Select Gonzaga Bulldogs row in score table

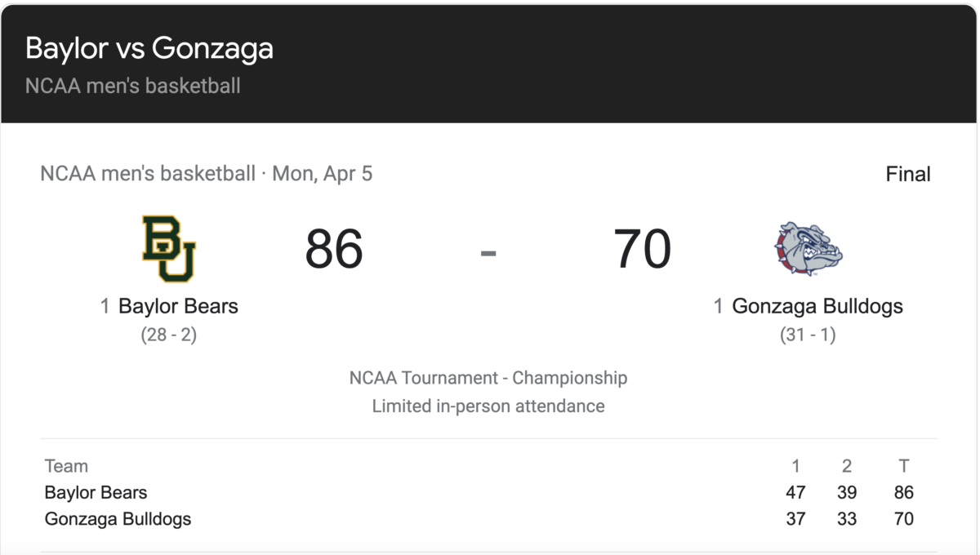click(488, 519)
